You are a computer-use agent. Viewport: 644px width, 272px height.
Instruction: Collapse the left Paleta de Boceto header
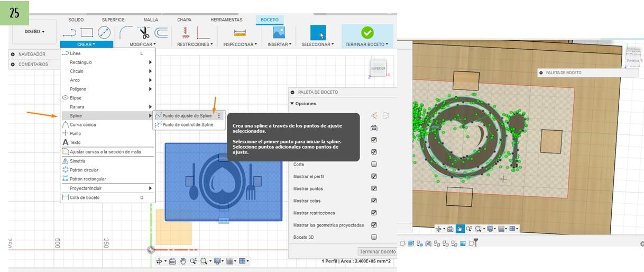[292, 92]
